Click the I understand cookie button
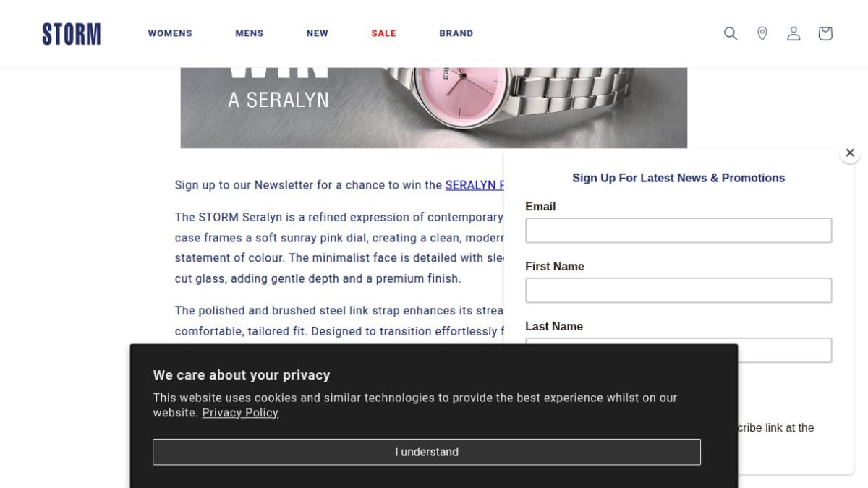The image size is (868, 488). [x=427, y=452]
